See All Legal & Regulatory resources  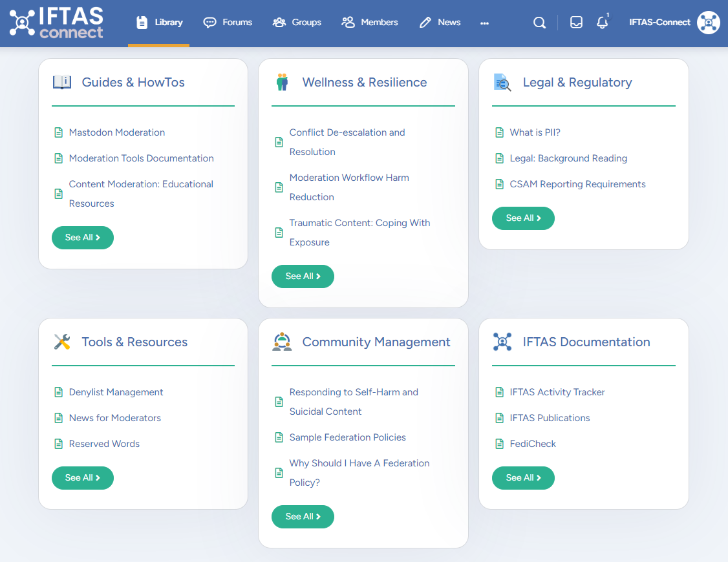click(523, 218)
